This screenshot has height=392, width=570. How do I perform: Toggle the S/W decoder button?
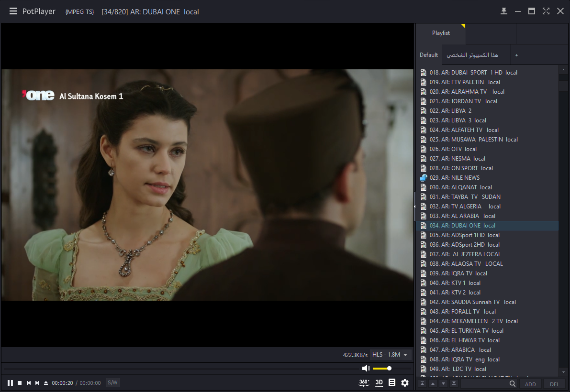(112, 382)
